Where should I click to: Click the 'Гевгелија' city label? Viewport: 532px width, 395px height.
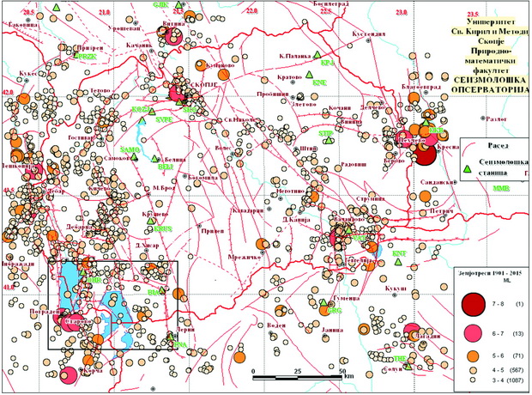(359, 260)
